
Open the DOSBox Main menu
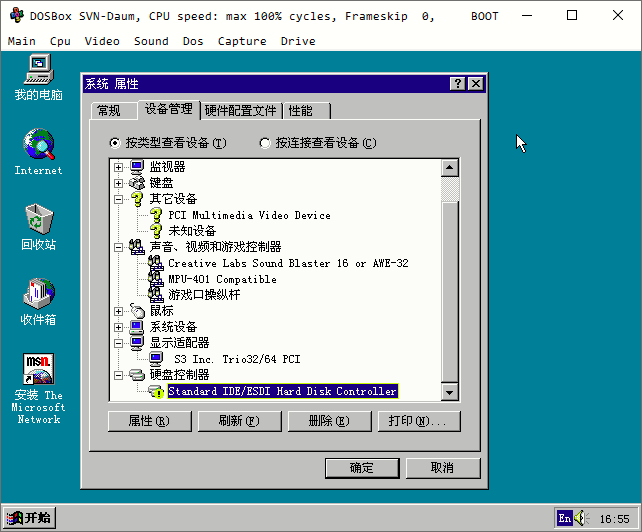22,41
